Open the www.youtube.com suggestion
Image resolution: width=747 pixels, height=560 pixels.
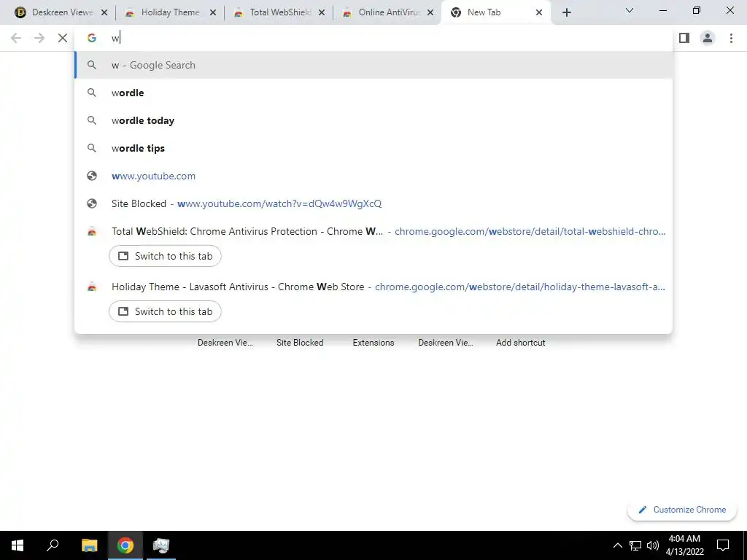[373, 176]
